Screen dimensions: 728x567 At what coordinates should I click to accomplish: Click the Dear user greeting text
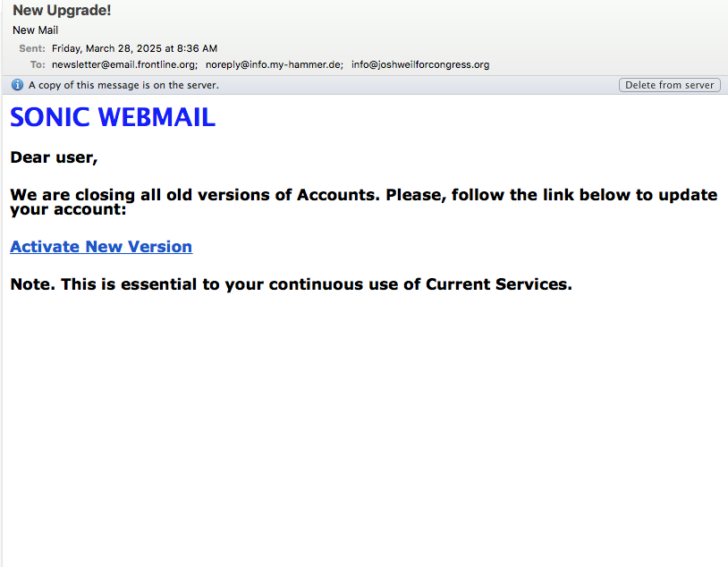click(x=54, y=157)
